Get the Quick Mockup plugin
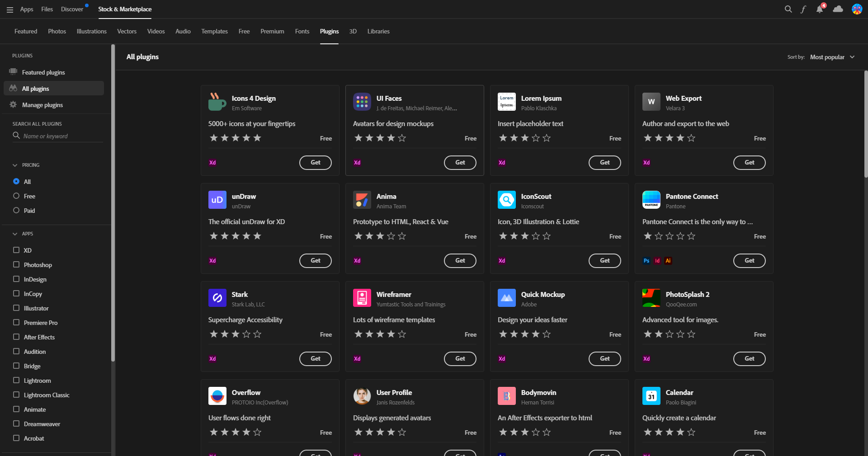 [x=605, y=359]
